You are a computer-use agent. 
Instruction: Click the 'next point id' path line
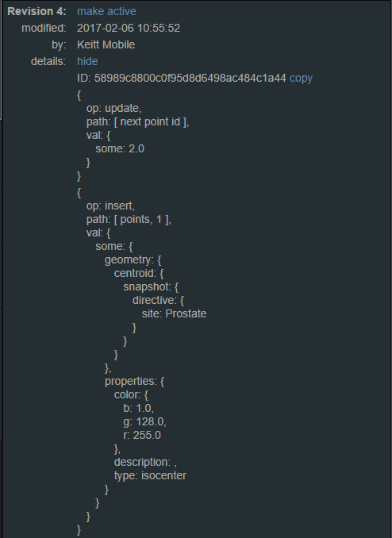(137, 122)
